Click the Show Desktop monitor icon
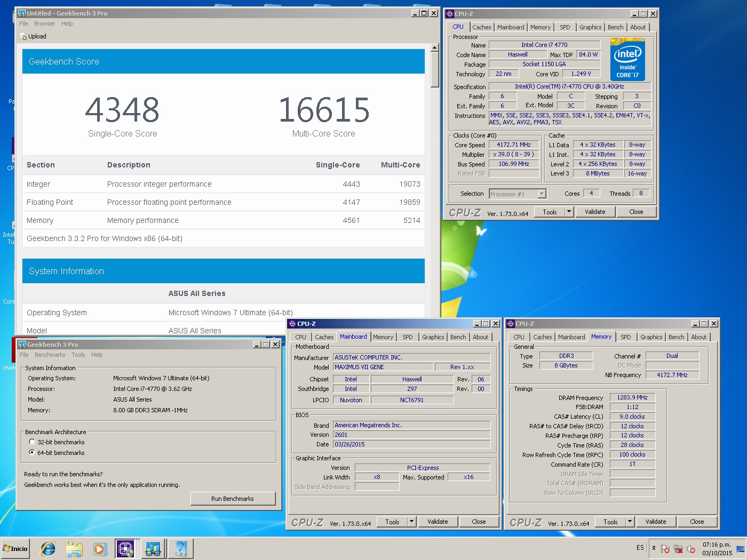 pyautogui.click(x=740, y=549)
